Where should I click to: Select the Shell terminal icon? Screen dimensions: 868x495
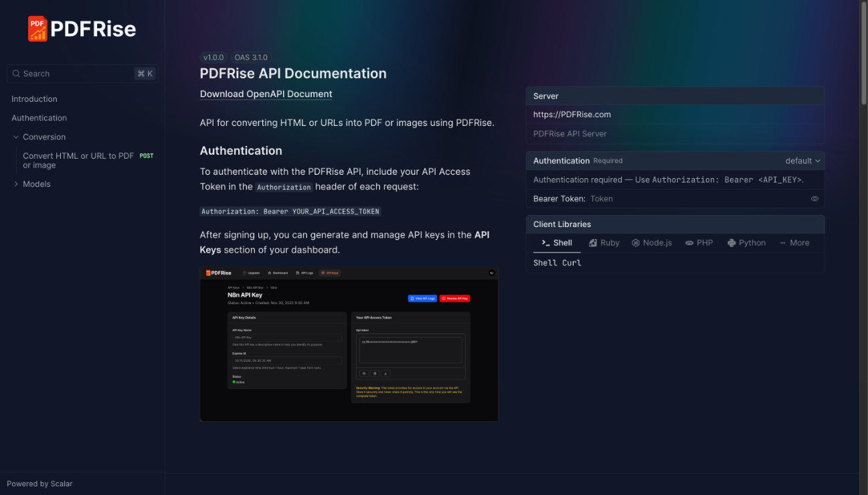(545, 242)
